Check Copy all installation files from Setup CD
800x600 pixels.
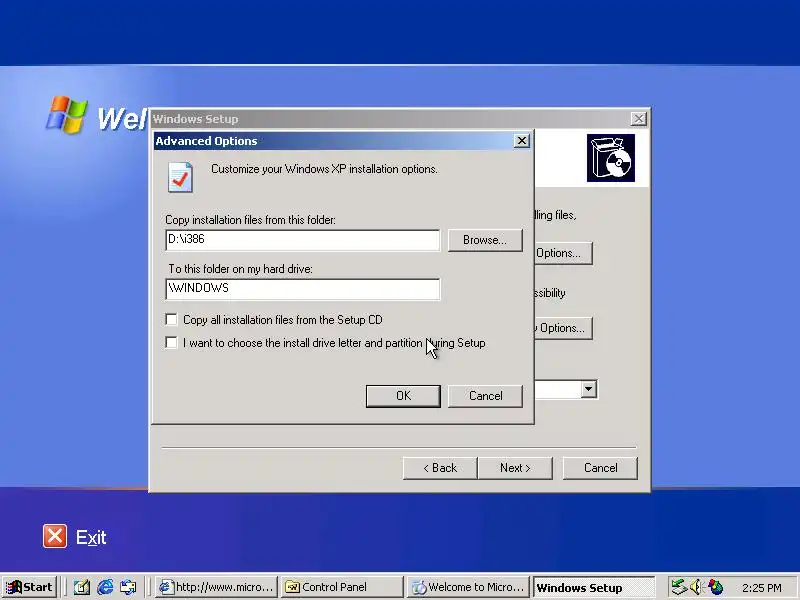171,320
